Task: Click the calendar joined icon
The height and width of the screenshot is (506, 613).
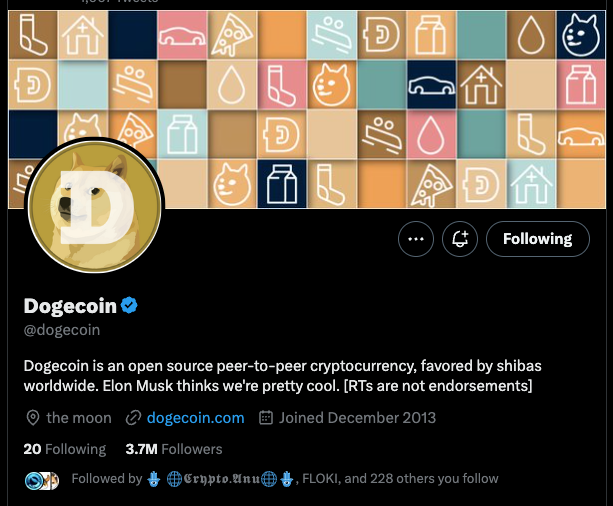Action: point(266,418)
